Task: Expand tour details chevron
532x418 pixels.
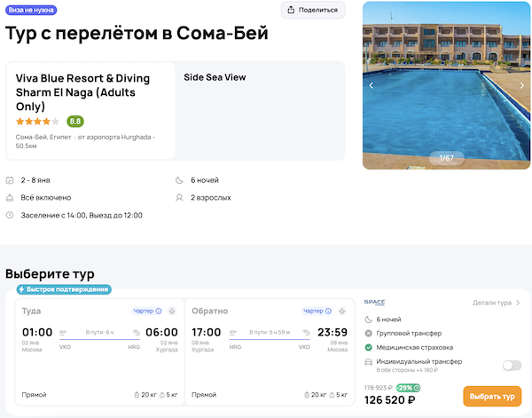Action: [x=518, y=303]
